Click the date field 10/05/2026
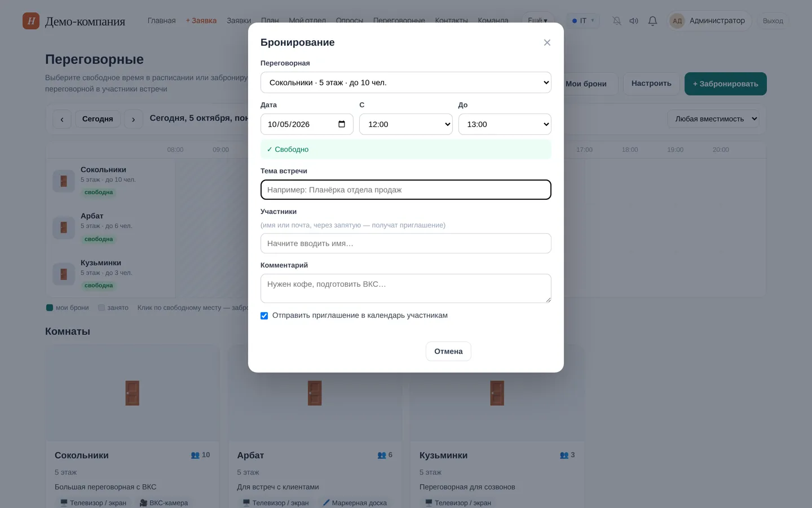 [x=307, y=124]
